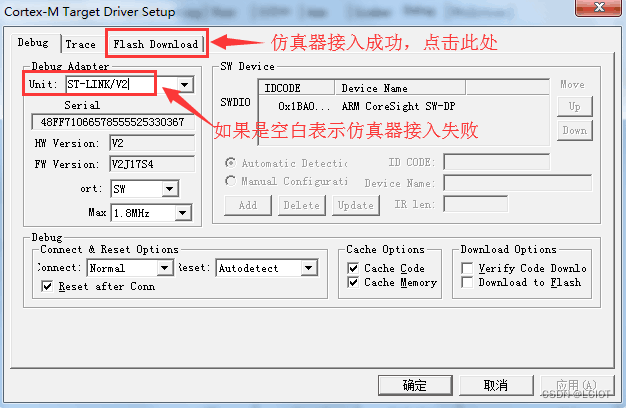Open the port SW dropdown
Screen dimensions: 626x408
click(x=170, y=189)
